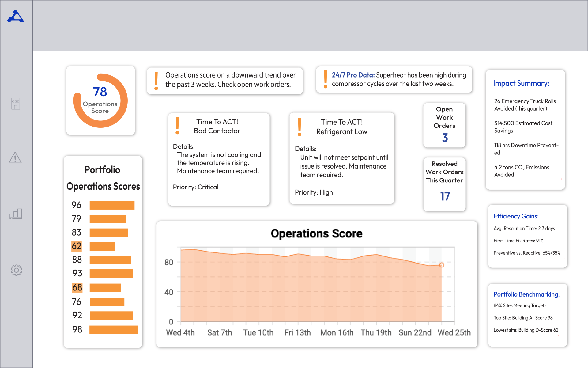Select the highlighted 68 portfolio score
This screenshot has height=368, width=588.
[77, 287]
